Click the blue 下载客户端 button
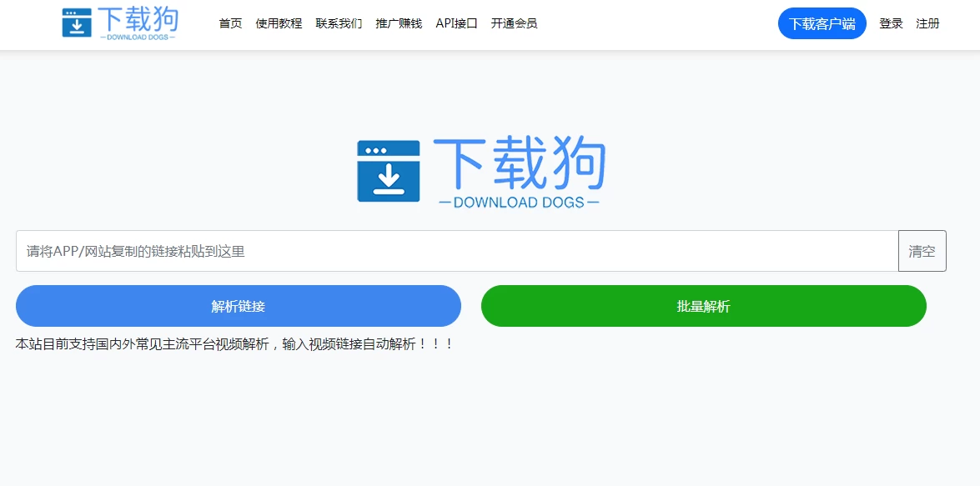980x486 pixels. 822,23
